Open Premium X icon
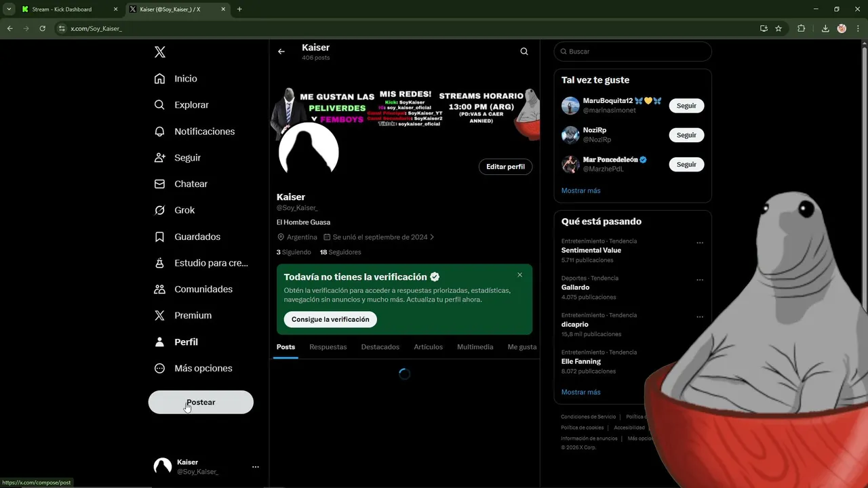The height and width of the screenshot is (488, 868). point(159,315)
